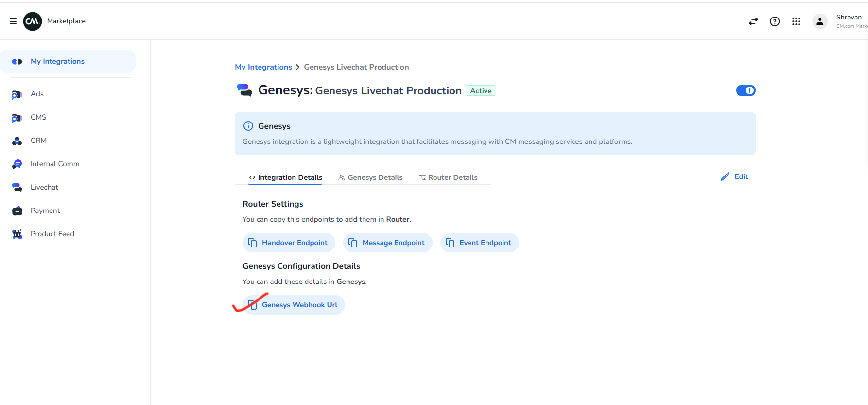Open the apps grid launcher
This screenshot has width=868, height=405.
(x=796, y=21)
